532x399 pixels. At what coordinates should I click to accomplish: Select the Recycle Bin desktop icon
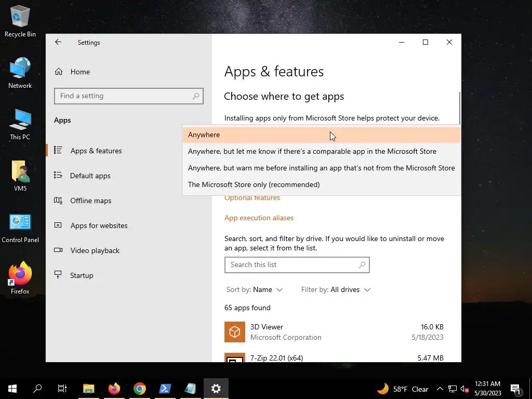coord(20,21)
